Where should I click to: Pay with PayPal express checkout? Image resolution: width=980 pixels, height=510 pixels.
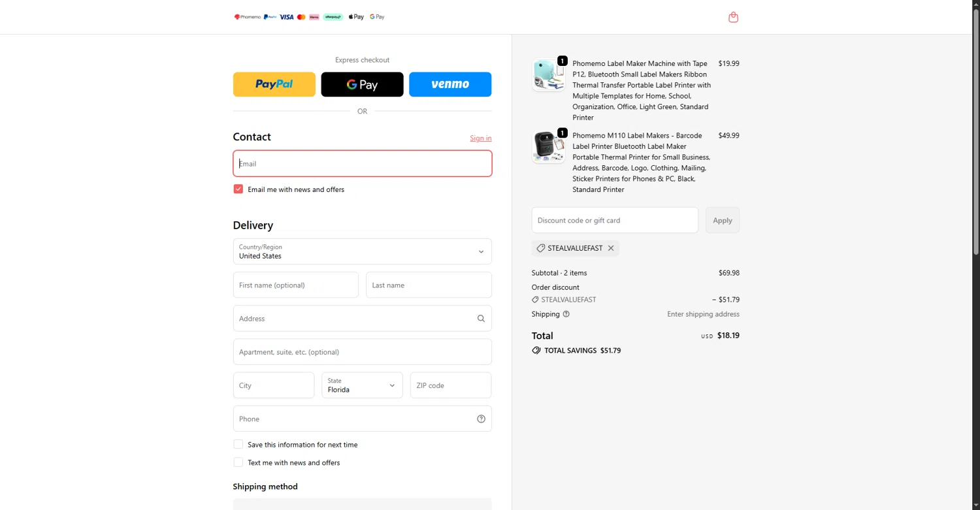(274, 84)
